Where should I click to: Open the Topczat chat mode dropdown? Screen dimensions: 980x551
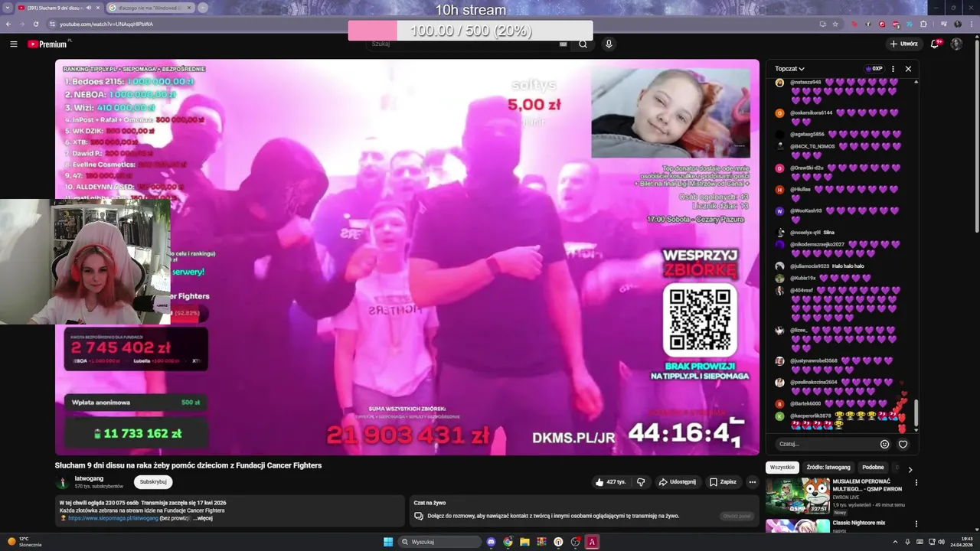pyautogui.click(x=791, y=68)
